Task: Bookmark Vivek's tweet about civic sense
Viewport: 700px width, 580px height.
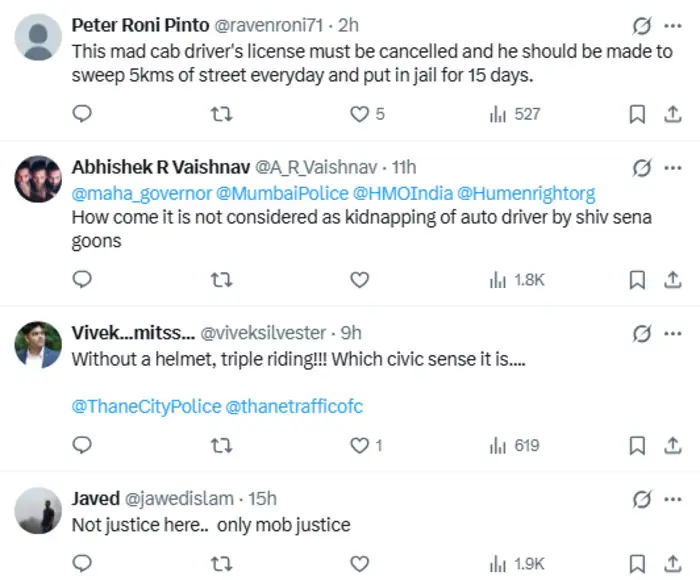Action: tap(637, 446)
